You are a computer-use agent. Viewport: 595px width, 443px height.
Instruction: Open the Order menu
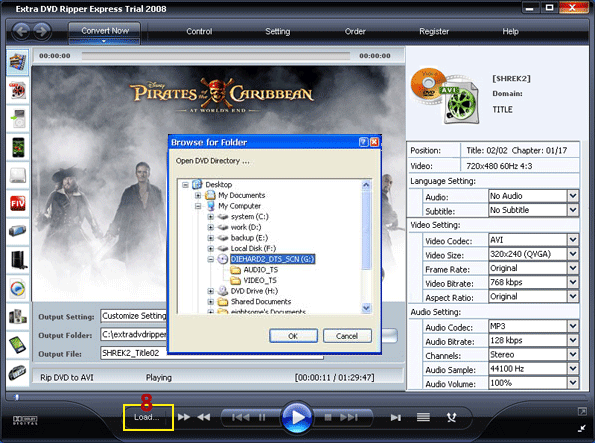(x=355, y=32)
